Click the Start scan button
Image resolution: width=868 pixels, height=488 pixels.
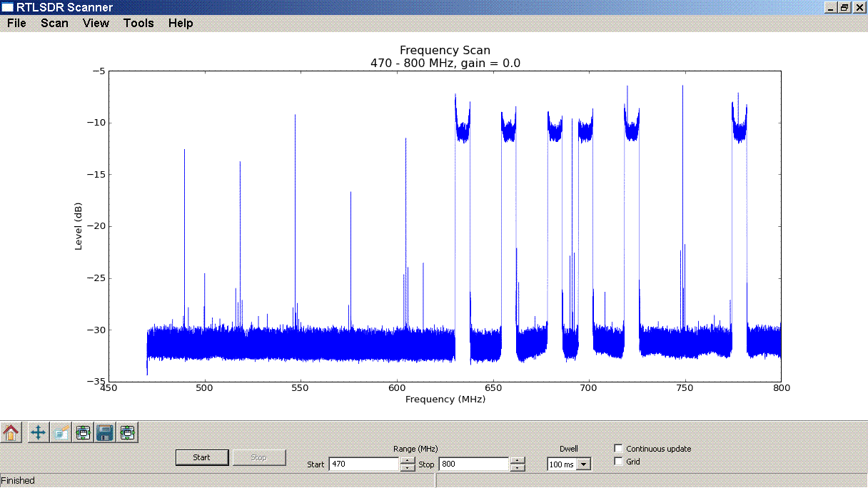coord(202,457)
